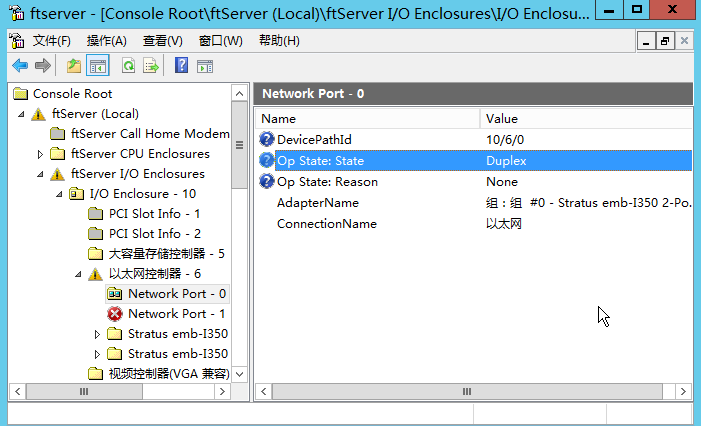Click the details pane horizontal scrollbar thumb

point(467,392)
